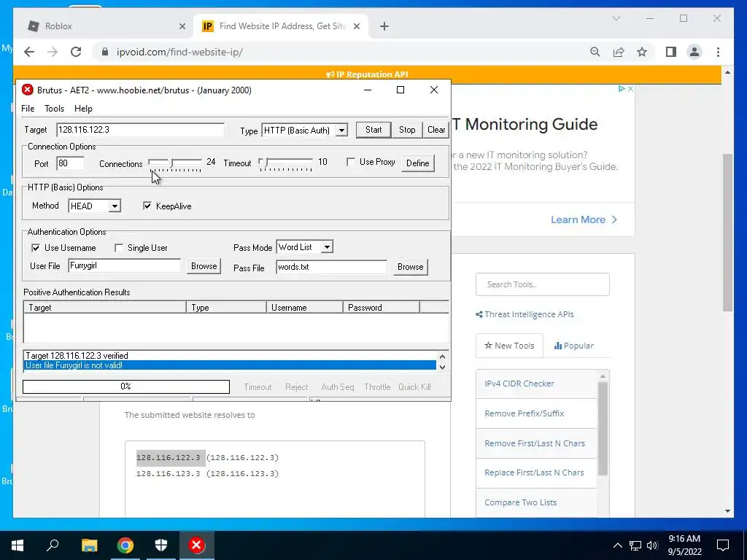Screen dimensions: 747x560
Task: Click the Brutus red X title bar icon
Action: click(x=28, y=90)
